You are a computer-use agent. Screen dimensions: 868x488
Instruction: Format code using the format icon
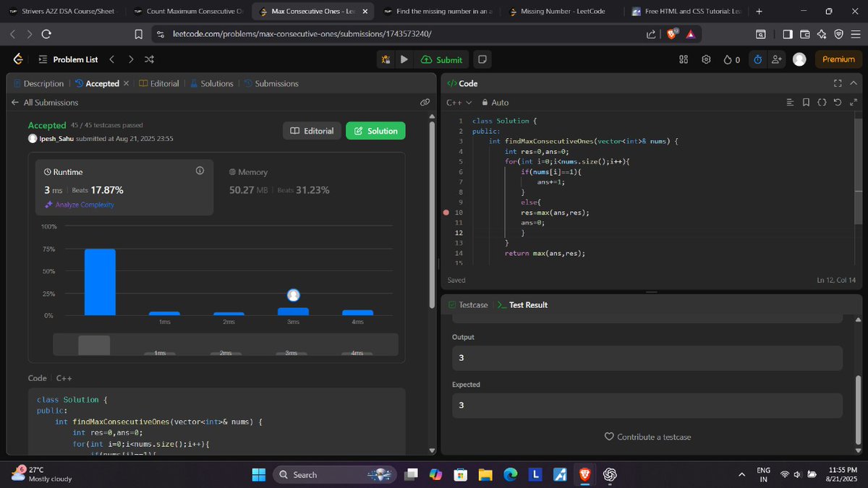(x=822, y=102)
